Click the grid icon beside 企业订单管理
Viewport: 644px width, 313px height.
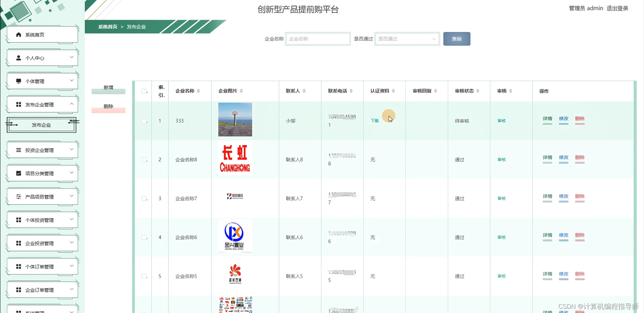(x=19, y=290)
